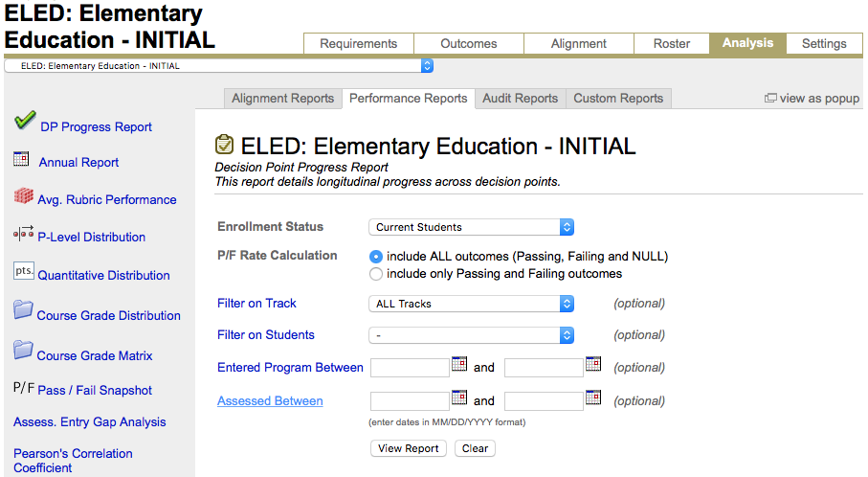Open the Alignment Reports tab
Viewport: 868px width, 477px height.
point(282,98)
